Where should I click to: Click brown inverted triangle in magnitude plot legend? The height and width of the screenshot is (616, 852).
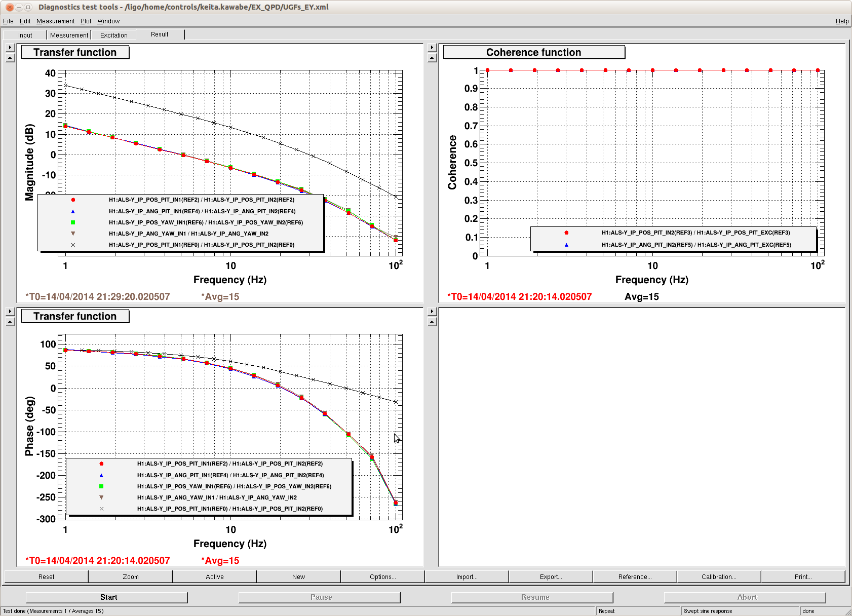73,234
